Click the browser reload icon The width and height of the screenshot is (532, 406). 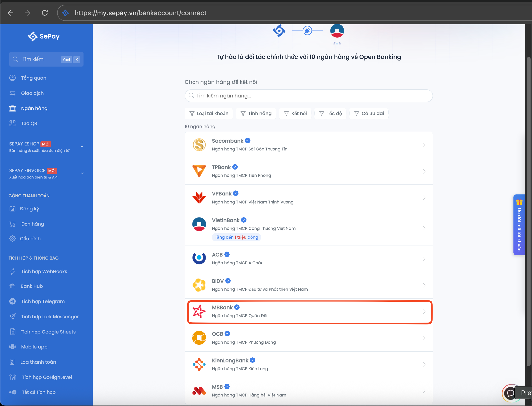pyautogui.click(x=45, y=13)
